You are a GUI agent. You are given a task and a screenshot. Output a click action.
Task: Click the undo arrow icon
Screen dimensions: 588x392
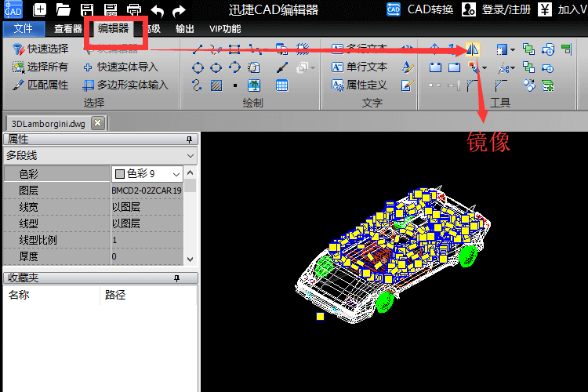pyautogui.click(x=158, y=10)
